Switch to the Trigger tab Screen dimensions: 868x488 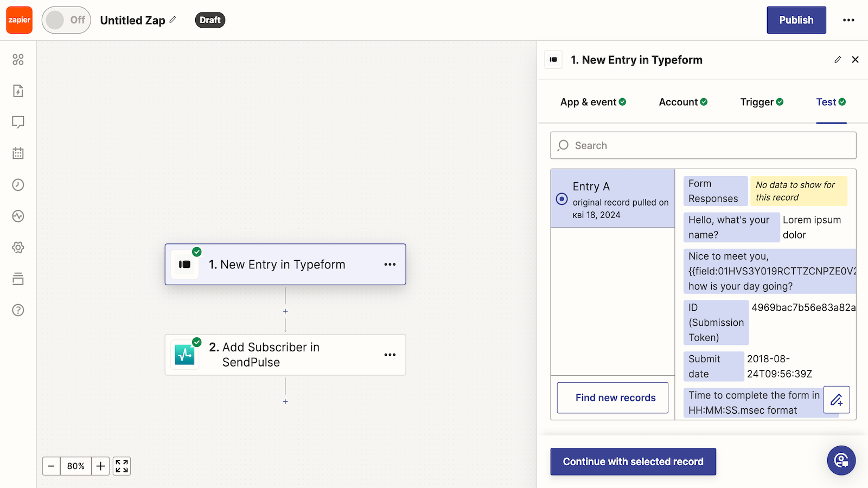[761, 102]
